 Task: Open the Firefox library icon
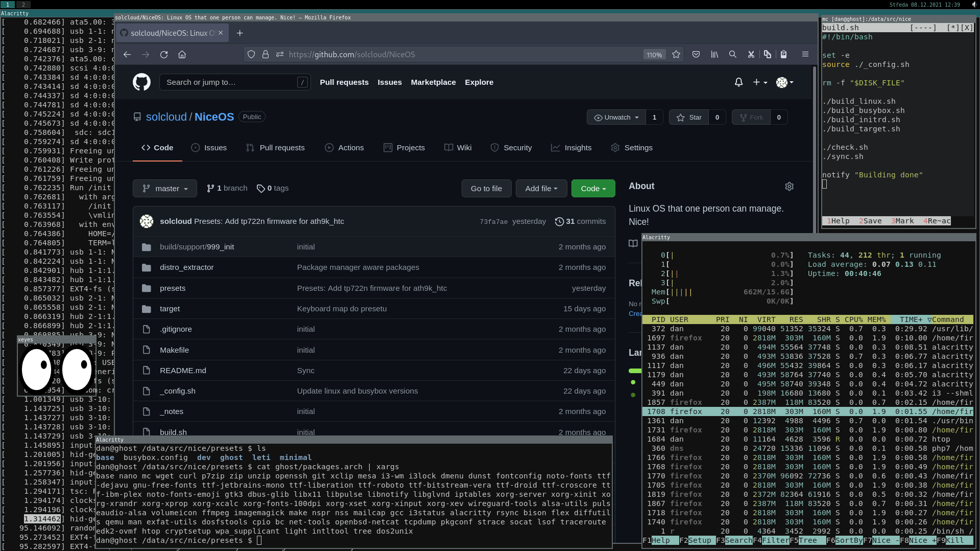point(714,54)
